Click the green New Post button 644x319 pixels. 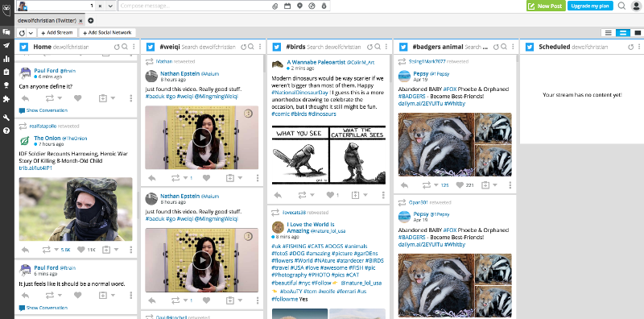546,6
